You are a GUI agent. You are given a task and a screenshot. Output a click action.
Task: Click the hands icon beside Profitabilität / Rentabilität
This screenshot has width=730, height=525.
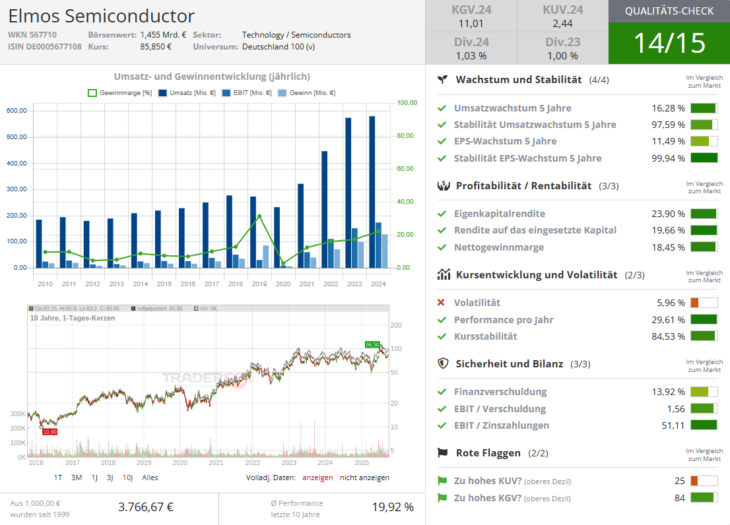(x=442, y=185)
